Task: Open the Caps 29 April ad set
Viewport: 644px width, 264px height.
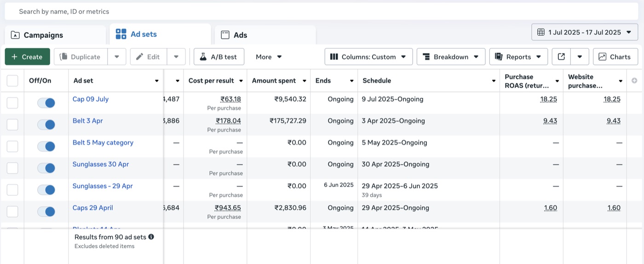Action: pyautogui.click(x=92, y=207)
